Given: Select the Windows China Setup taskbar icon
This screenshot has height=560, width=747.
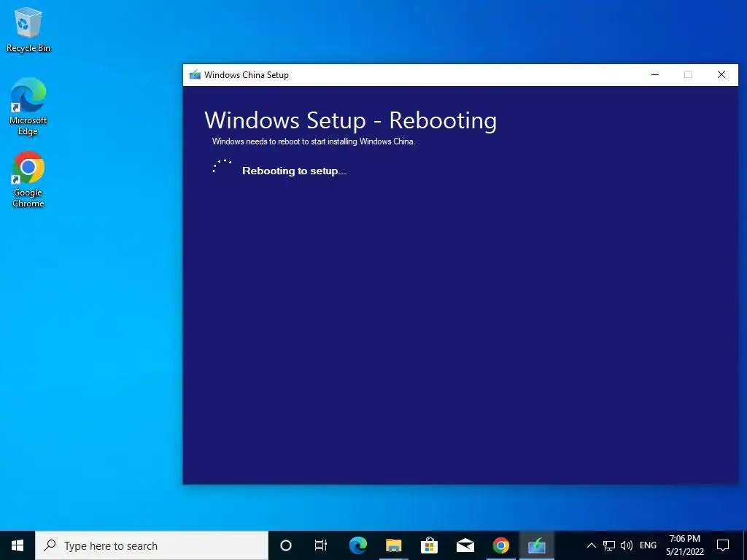Looking at the screenshot, I should coord(536,545).
